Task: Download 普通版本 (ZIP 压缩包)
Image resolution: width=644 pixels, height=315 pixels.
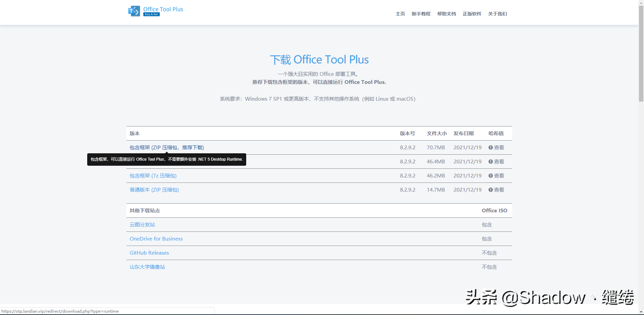Action: (x=154, y=190)
